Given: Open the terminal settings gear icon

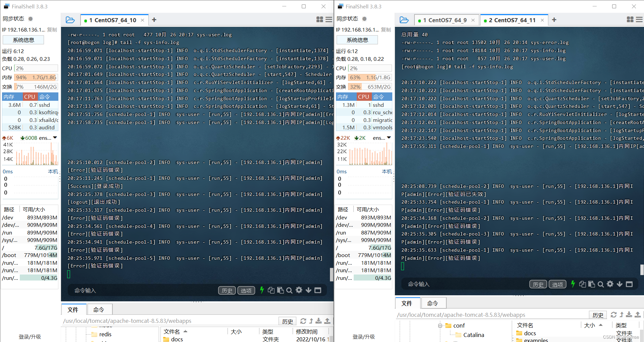Looking at the screenshot, I should click(299, 290).
